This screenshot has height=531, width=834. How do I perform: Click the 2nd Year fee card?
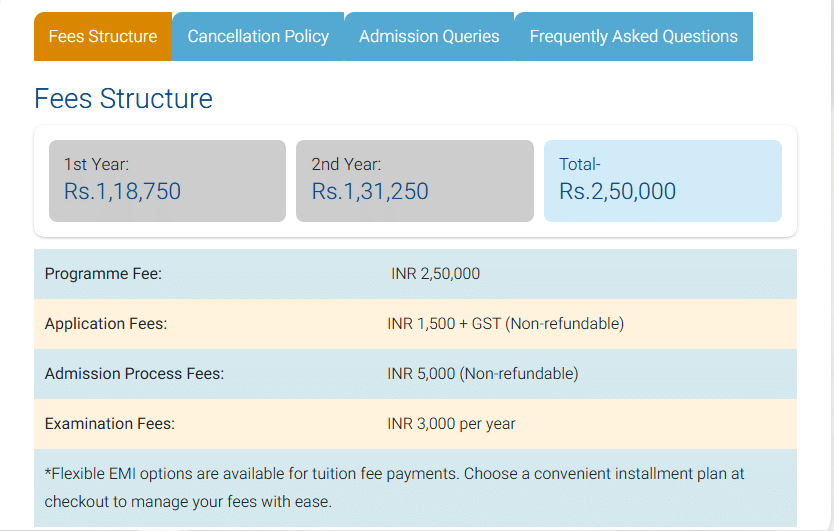coord(414,180)
